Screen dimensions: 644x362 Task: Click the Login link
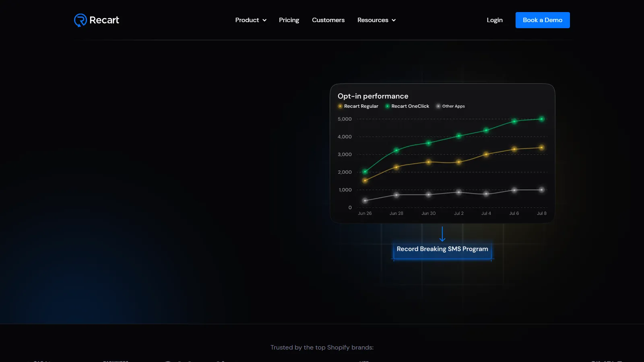coord(495,20)
